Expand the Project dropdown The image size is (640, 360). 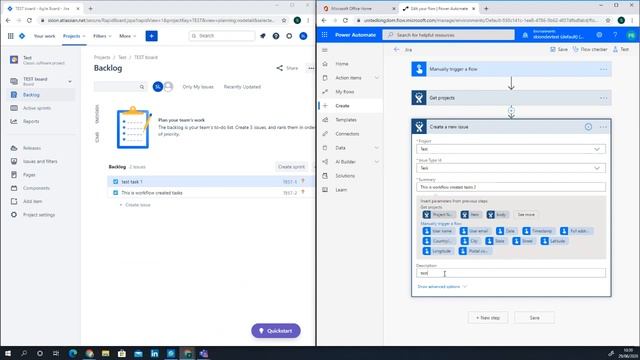[x=597, y=149]
